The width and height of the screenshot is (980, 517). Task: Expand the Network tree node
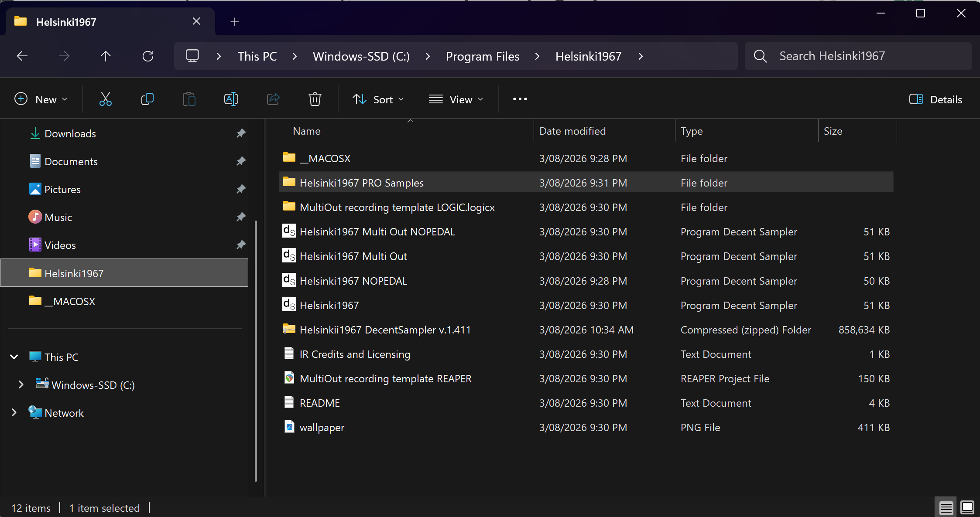pyautogui.click(x=14, y=413)
